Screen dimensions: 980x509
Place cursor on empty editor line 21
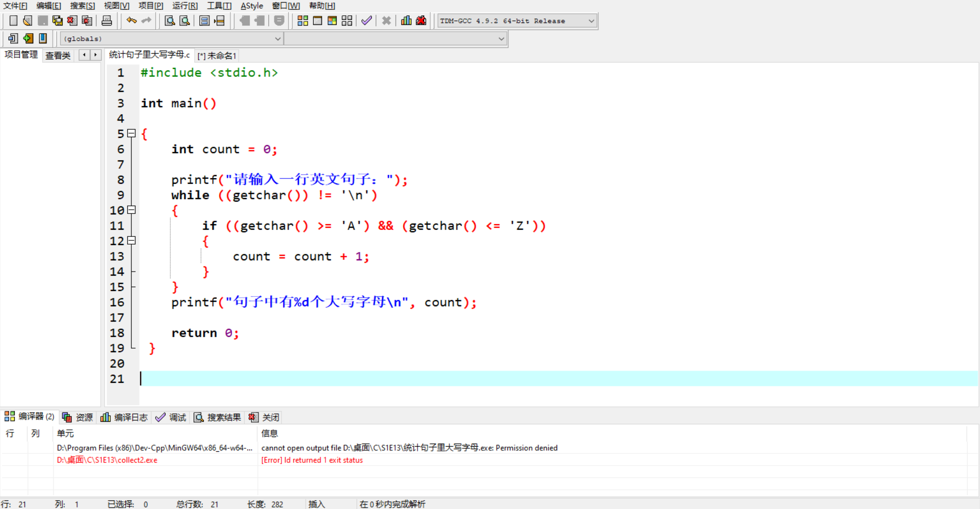[x=559, y=378]
